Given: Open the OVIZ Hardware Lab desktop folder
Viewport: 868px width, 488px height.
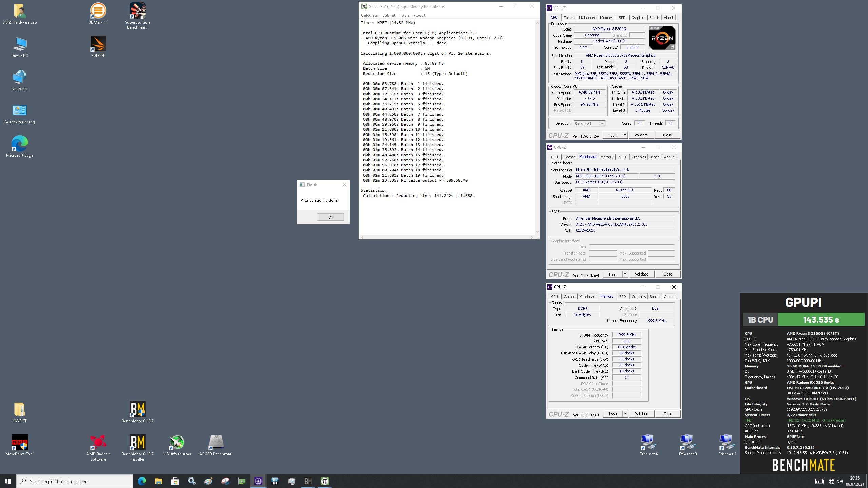Looking at the screenshot, I should [19, 14].
